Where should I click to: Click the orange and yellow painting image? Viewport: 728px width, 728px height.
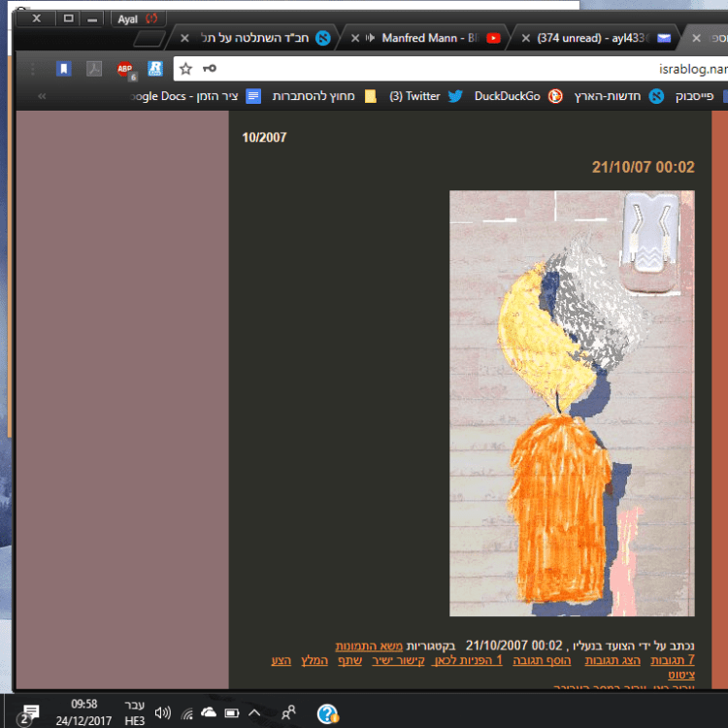coord(572,403)
